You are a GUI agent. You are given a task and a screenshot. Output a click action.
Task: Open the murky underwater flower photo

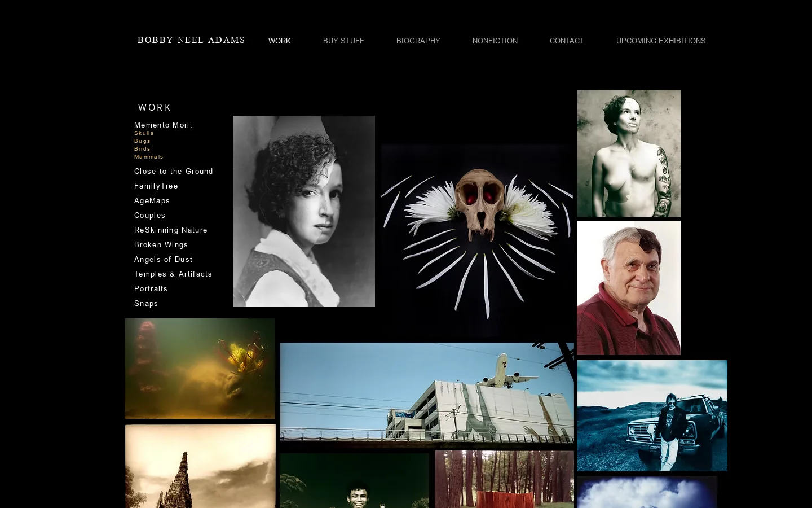(200, 369)
